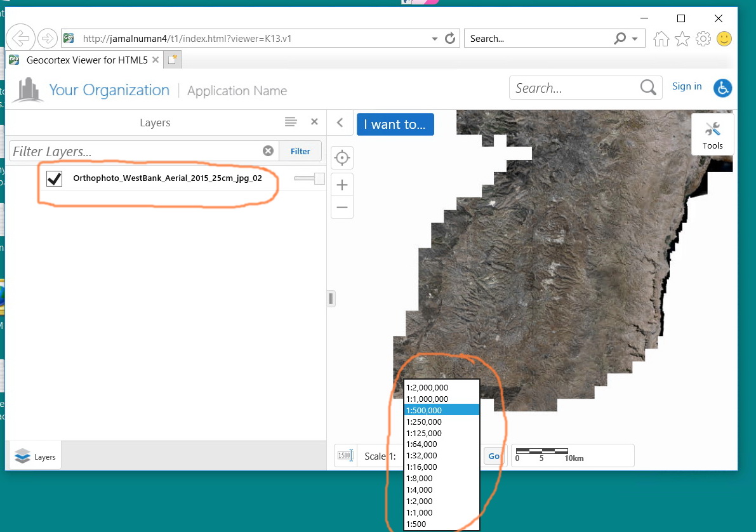The height and width of the screenshot is (532, 756).
Task: Maximize the browser window
Action: pyautogui.click(x=681, y=18)
